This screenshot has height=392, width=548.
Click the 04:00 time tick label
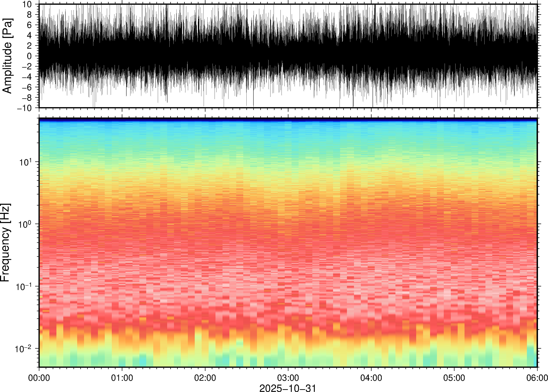coord(371,378)
